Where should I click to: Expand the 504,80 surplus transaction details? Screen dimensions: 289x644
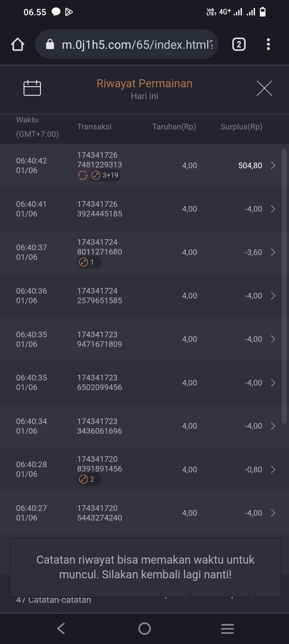tap(273, 166)
